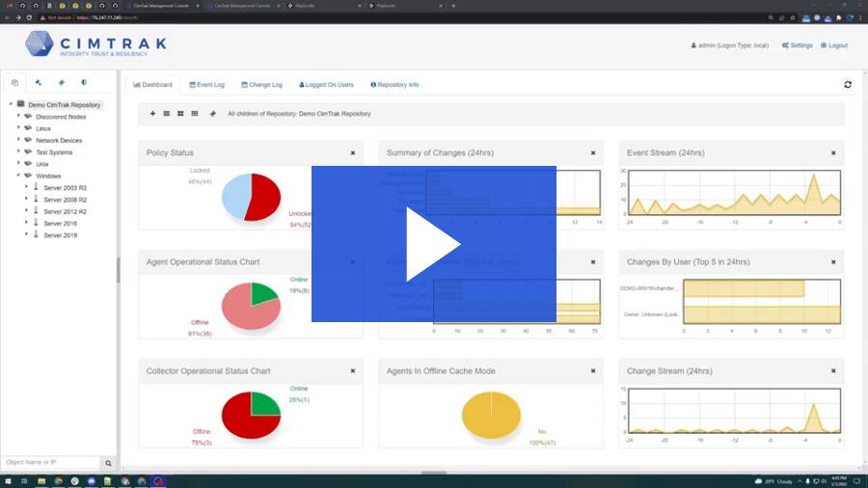Click the horizontal scrollbar below the dashboard
868x488 pixels.
click(433, 473)
